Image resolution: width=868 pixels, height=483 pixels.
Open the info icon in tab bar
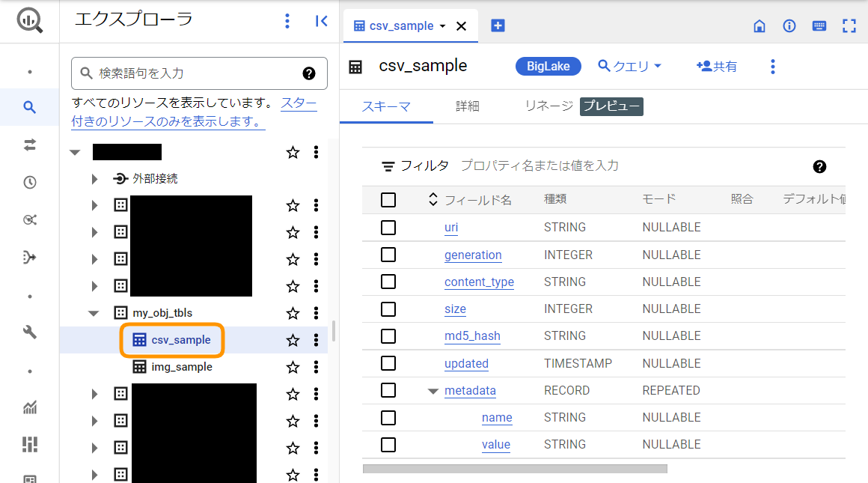[x=789, y=26]
